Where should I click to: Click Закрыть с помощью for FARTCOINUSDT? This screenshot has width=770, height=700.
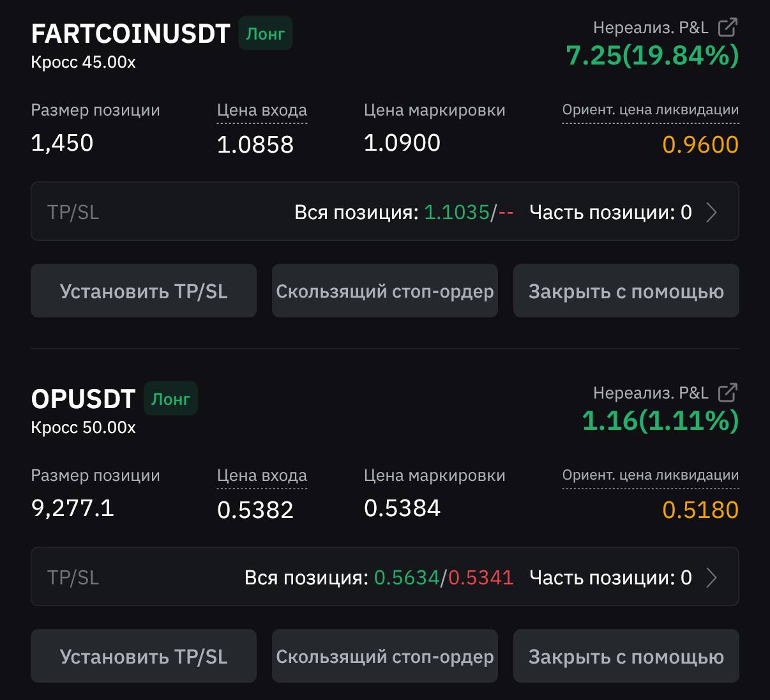tap(626, 291)
